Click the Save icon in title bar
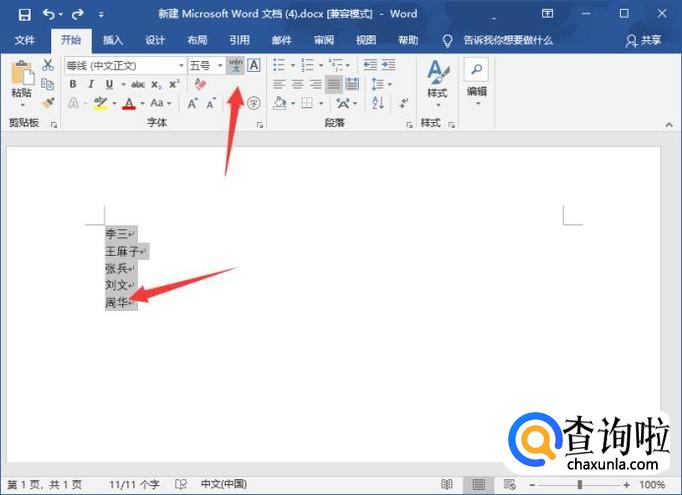 pyautogui.click(x=24, y=15)
